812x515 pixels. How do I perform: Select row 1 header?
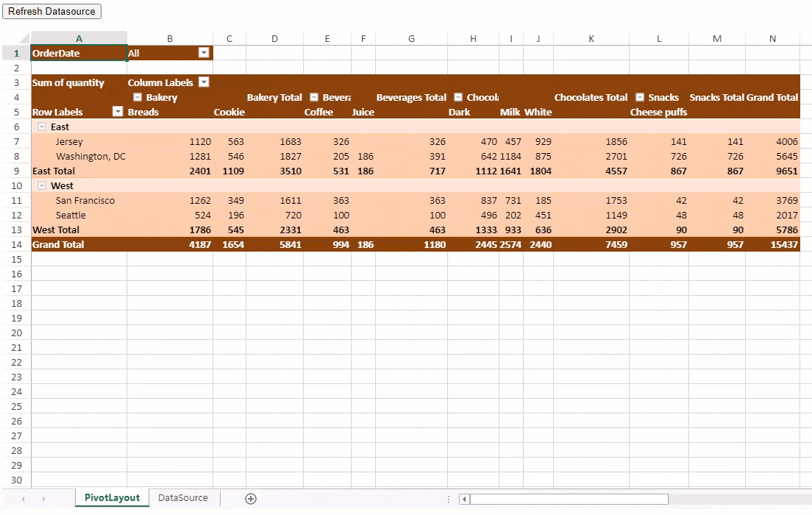(x=17, y=53)
